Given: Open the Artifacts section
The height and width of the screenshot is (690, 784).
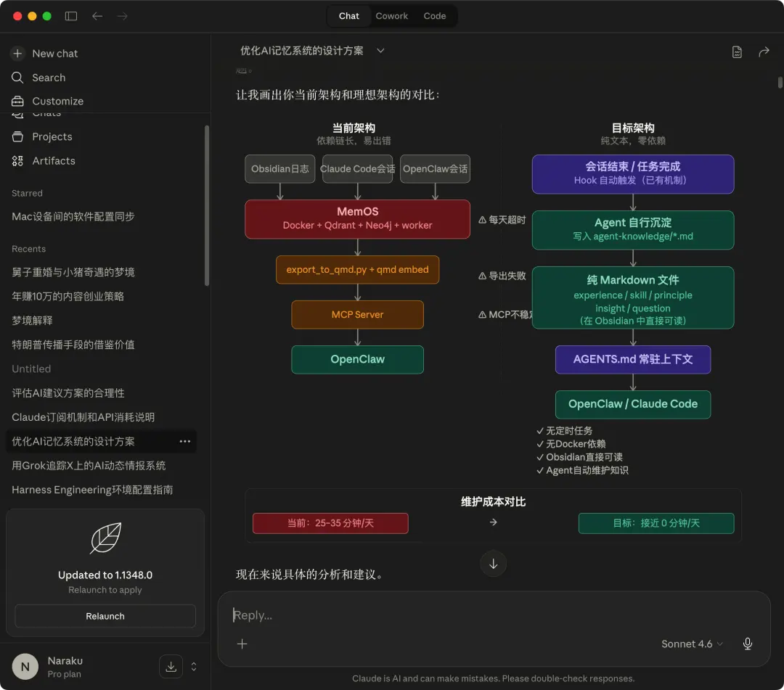Looking at the screenshot, I should (x=54, y=161).
